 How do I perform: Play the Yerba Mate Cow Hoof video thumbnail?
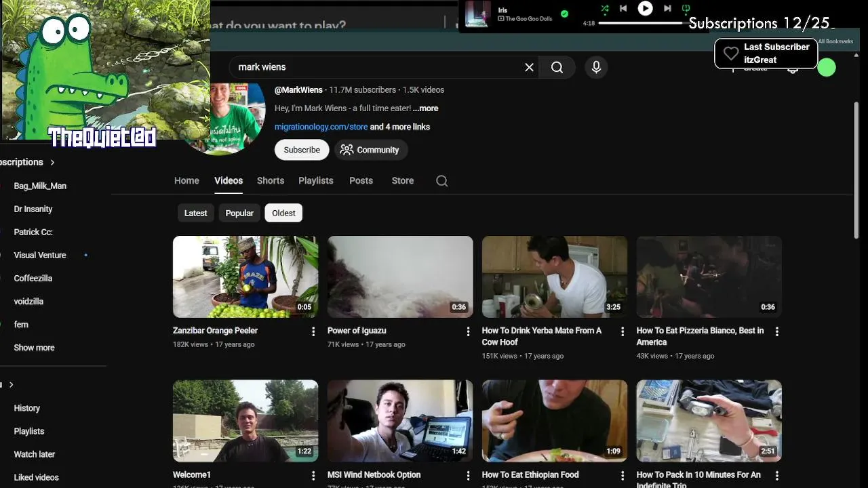pos(555,277)
